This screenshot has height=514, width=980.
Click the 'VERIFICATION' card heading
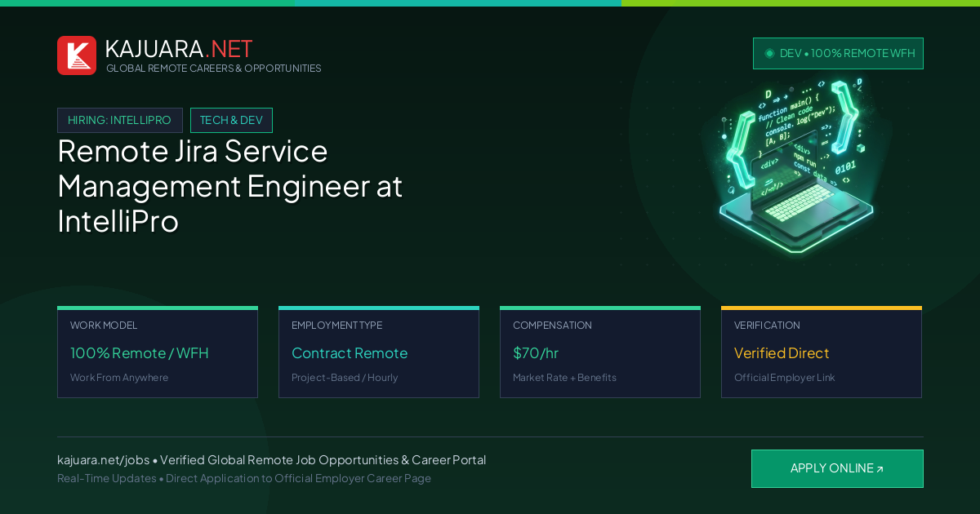coord(767,326)
